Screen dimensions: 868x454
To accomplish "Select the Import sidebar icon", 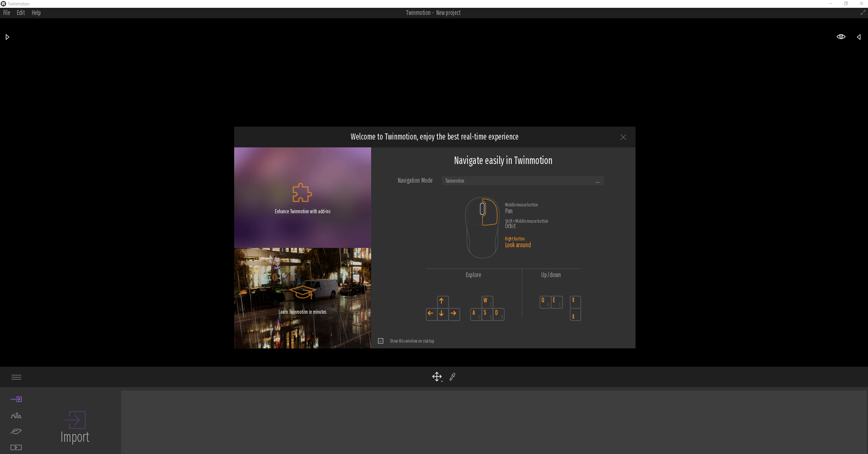I will coord(16,399).
